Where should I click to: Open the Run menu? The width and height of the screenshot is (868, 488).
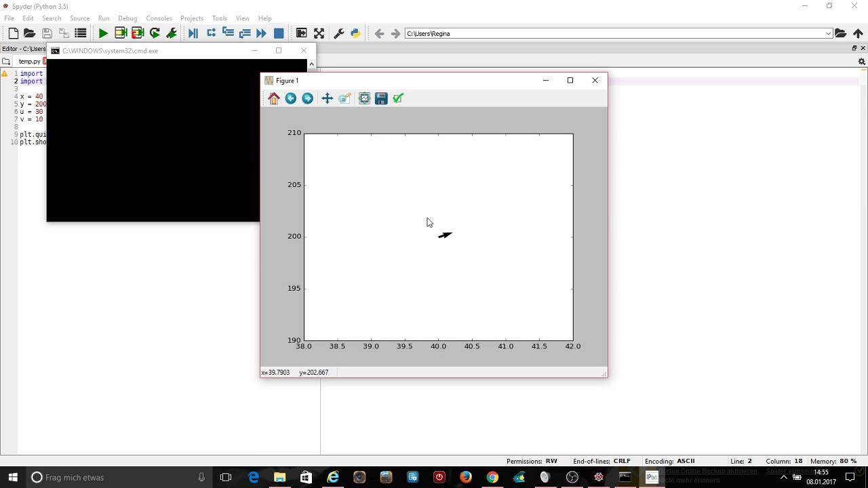(x=104, y=18)
